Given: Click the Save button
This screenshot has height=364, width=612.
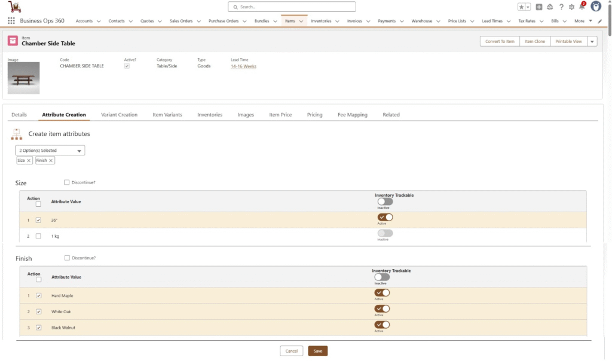Looking at the screenshot, I should 317,351.
